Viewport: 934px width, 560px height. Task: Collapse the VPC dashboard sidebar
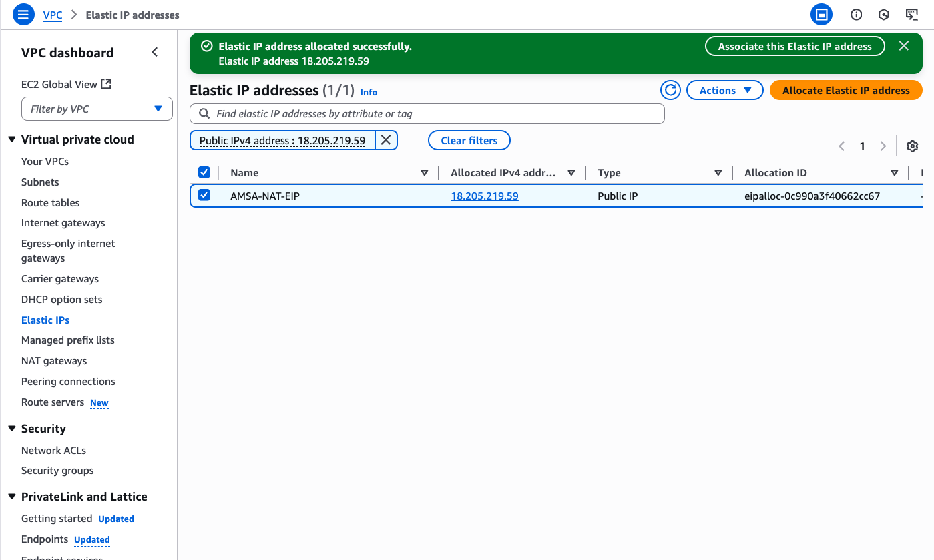155,53
